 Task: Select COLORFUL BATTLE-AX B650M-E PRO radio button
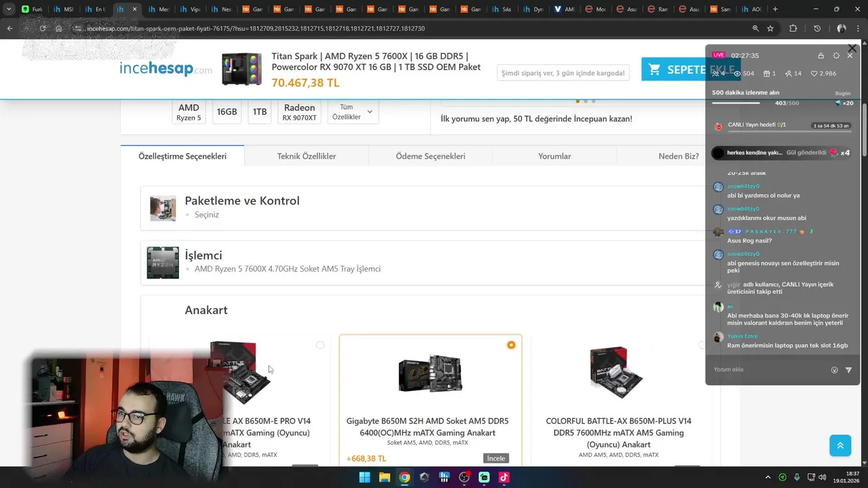(x=320, y=345)
